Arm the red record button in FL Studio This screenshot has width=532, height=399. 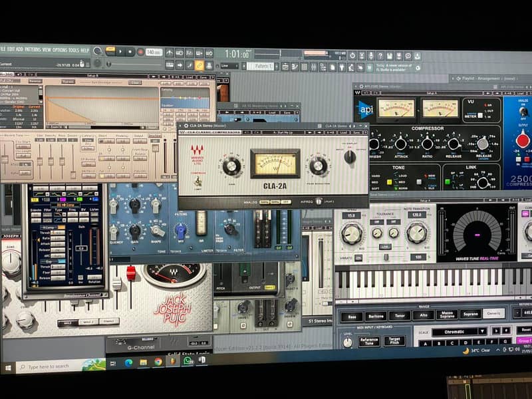click(x=140, y=53)
